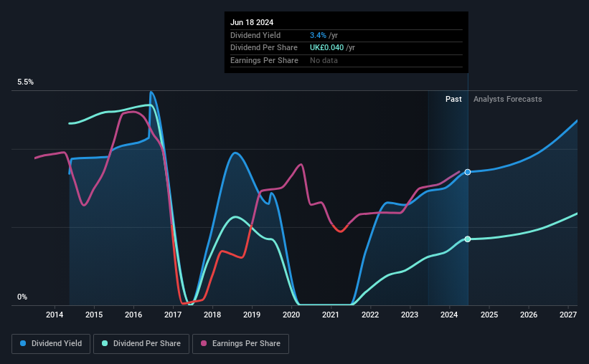Click the 2014 x-axis label
Viewport: 589px width, 364px height.
pyautogui.click(x=55, y=315)
